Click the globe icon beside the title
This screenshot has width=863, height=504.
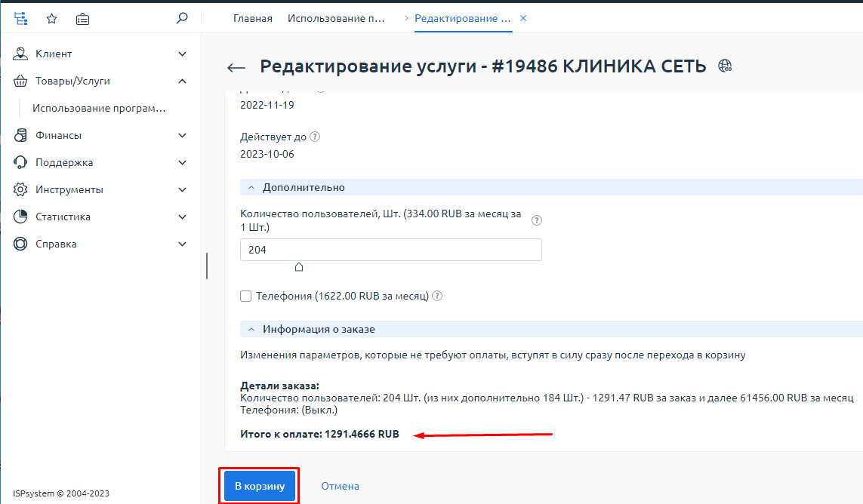pos(725,66)
